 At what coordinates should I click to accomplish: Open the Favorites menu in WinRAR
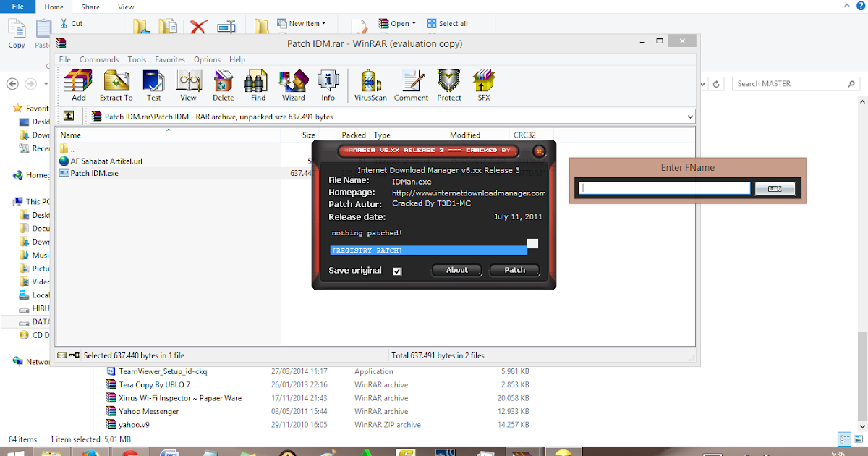[x=170, y=59]
